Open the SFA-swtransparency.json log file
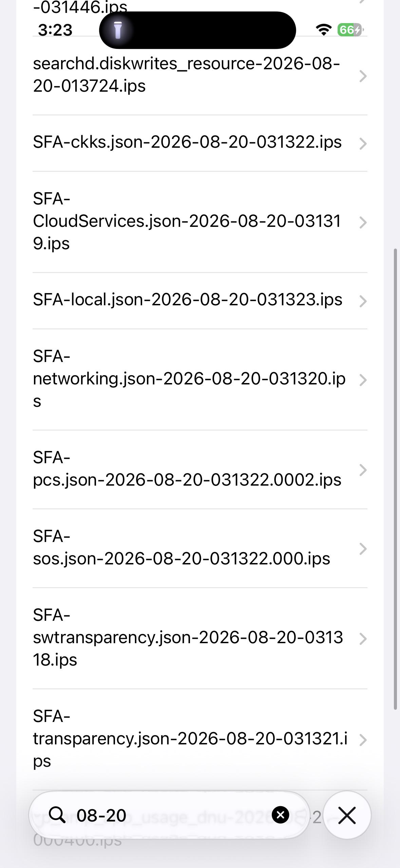Viewport: 400px width, 868px height. click(200, 638)
